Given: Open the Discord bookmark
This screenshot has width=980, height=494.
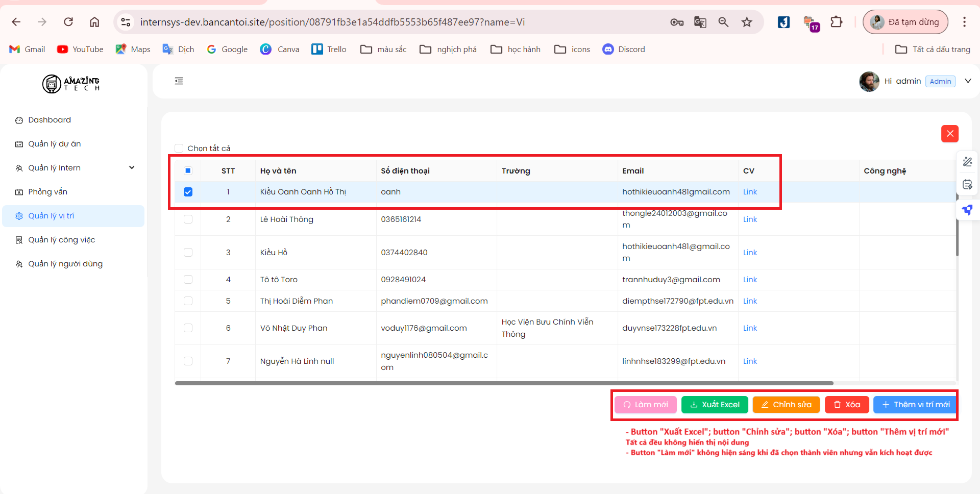Looking at the screenshot, I should pyautogui.click(x=624, y=50).
